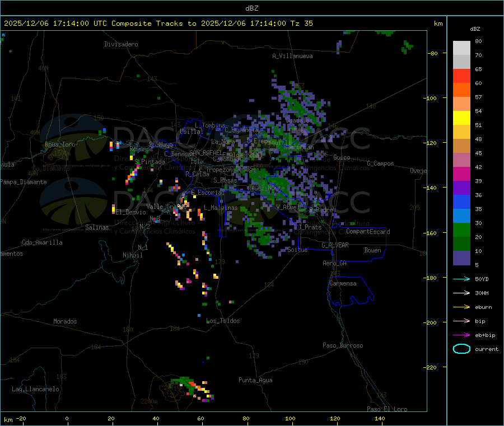Click the 'Nihuil' map label
Viewport: 504px width, 426px height.
coord(132,255)
